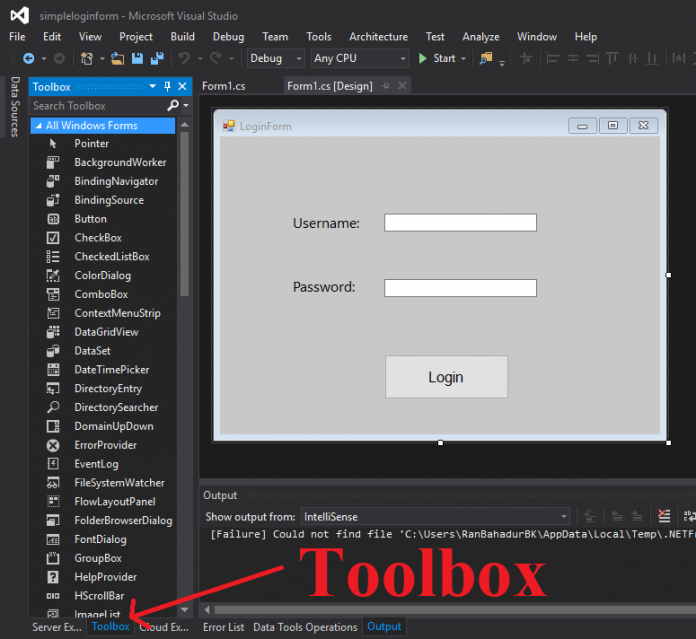Click Clear All icon in Output panel

coord(664,516)
